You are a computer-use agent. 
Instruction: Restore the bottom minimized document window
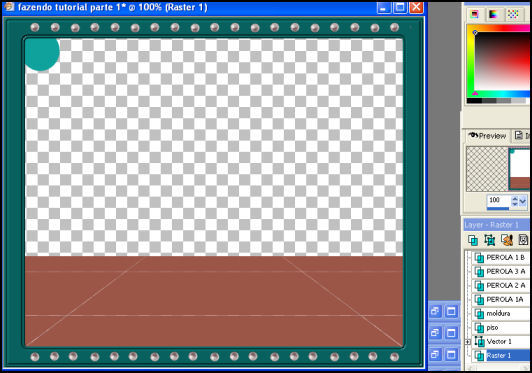(435, 355)
